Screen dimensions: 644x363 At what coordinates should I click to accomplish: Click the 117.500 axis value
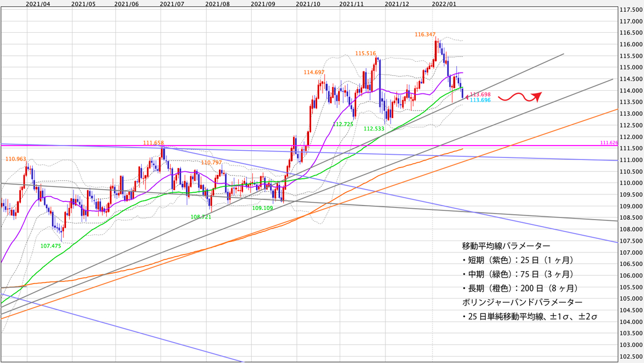point(630,10)
